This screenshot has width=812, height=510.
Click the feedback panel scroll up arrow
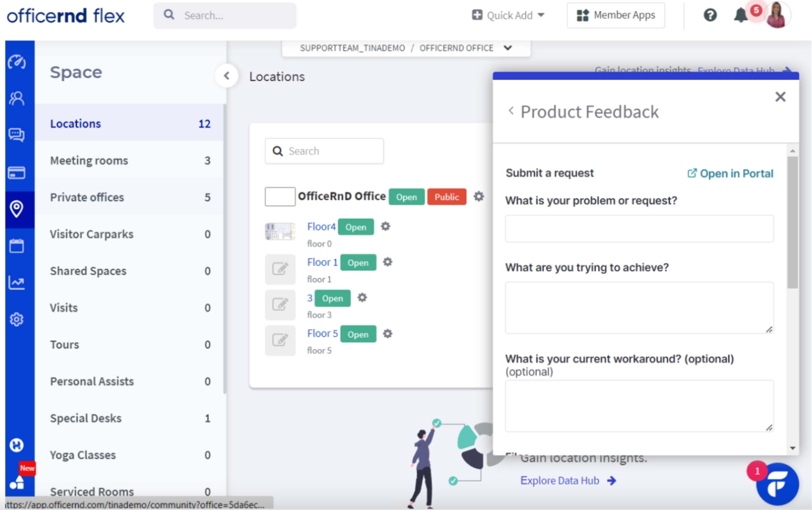coord(792,151)
